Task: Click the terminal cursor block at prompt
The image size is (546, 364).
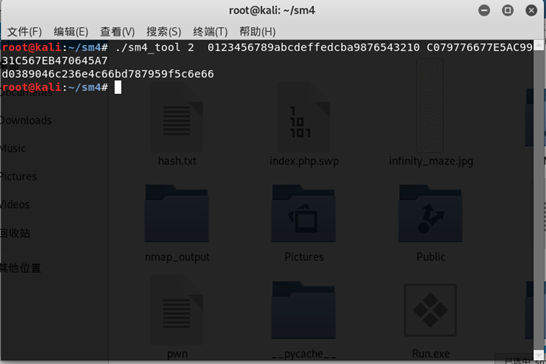Action: pyautogui.click(x=118, y=87)
